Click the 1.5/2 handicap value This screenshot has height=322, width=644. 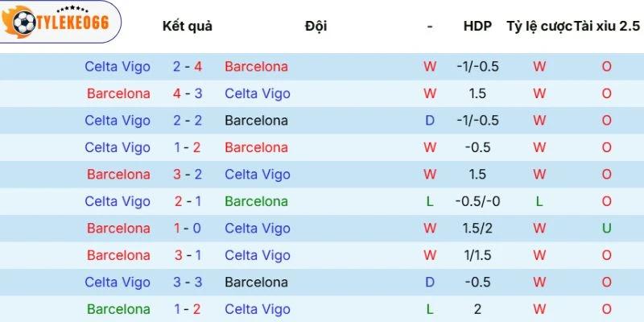pos(477,229)
